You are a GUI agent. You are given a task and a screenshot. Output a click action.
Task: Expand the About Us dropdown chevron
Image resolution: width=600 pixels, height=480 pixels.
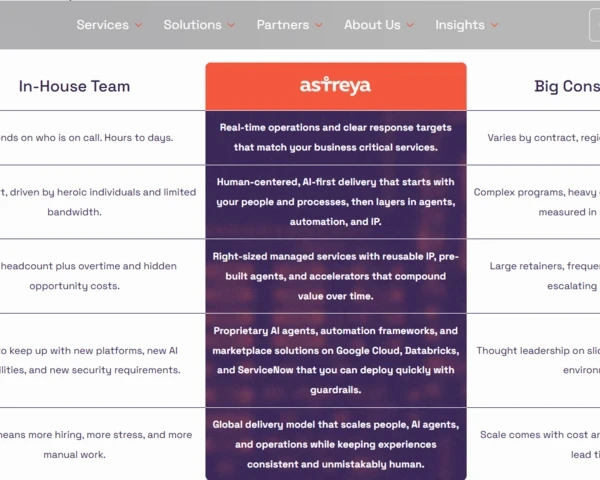click(x=410, y=25)
